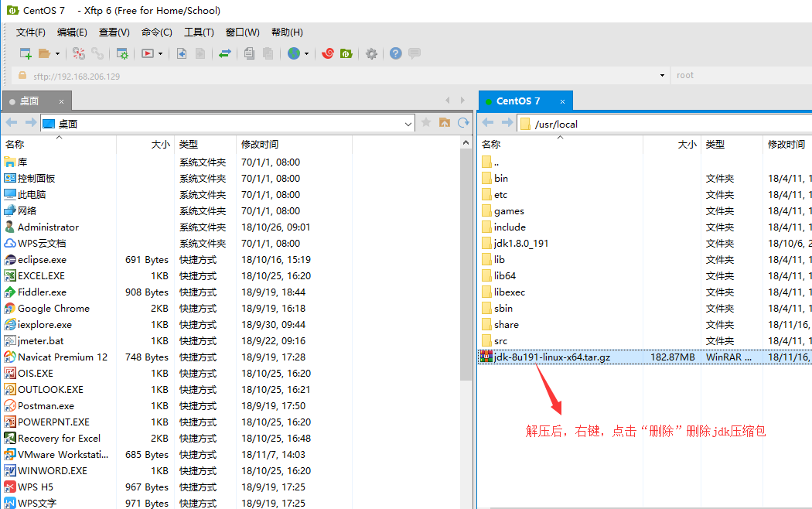Image resolution: width=812 pixels, height=509 pixels.
Task: Click the speech-bubble feedback icon
Action: tap(415, 53)
